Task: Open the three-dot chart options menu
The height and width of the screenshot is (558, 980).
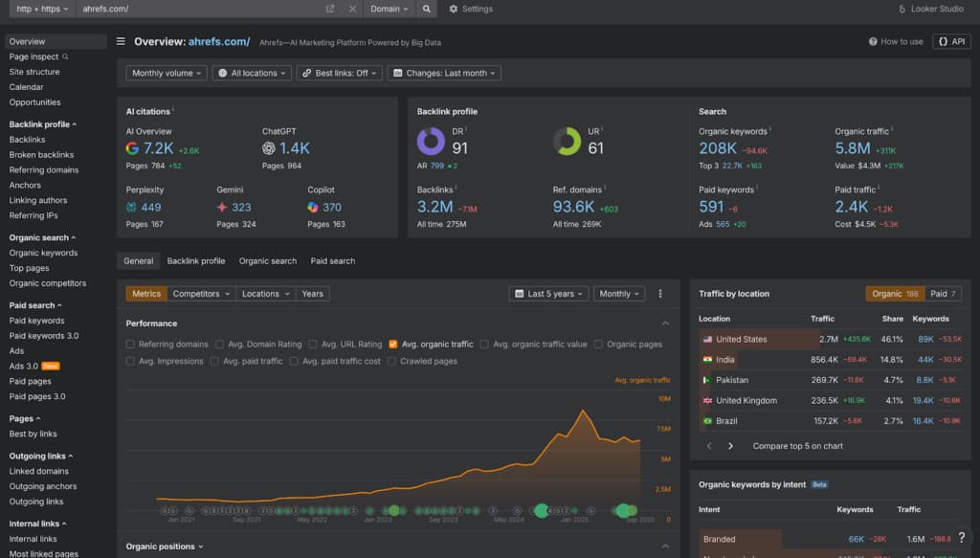Action: tap(660, 294)
